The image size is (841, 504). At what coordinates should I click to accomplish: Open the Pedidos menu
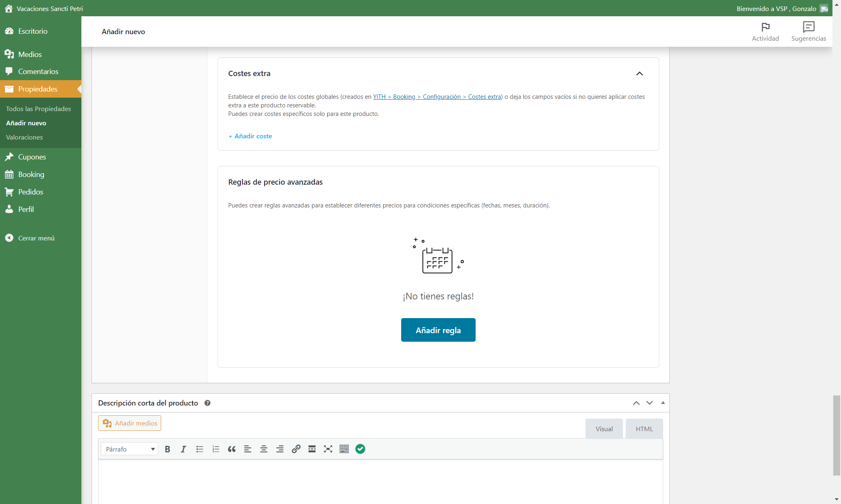click(41, 192)
